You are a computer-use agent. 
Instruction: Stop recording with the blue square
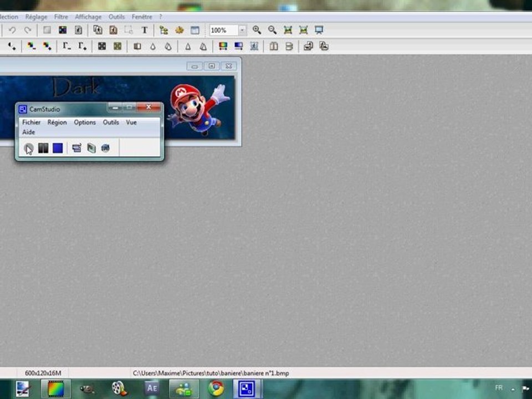(58, 149)
